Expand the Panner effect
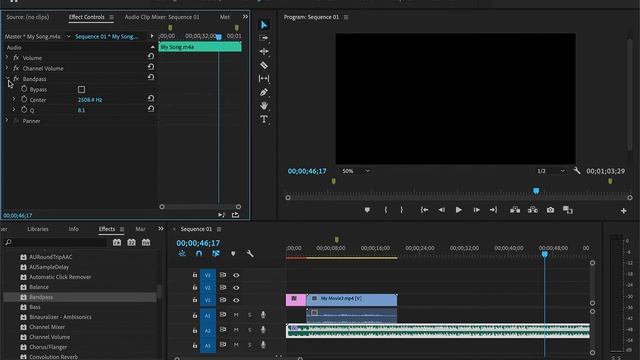Screen dimensions: 640x360 (x=7, y=120)
